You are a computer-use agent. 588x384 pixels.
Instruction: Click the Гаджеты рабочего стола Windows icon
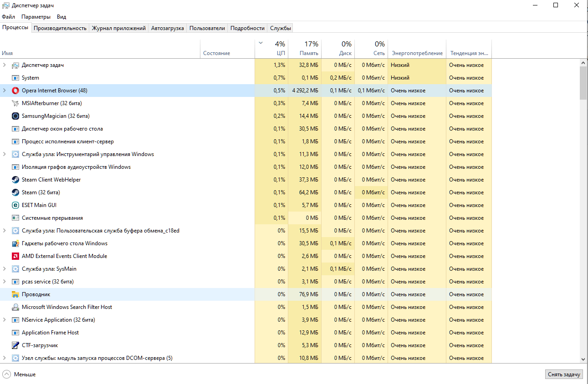click(x=15, y=243)
